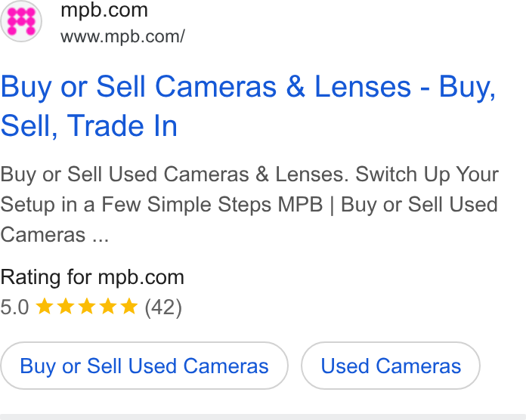Click the 5.0 rating score

pos(15,307)
